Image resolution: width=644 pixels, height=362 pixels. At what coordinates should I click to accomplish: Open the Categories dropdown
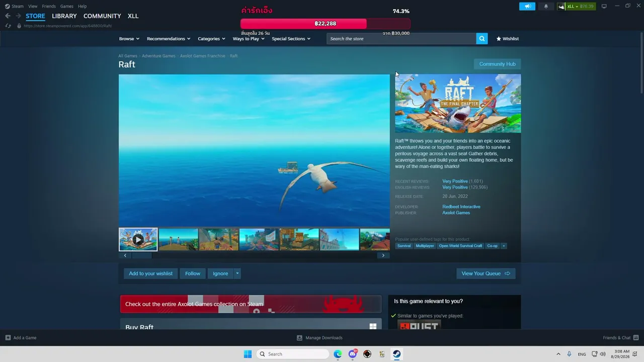tap(211, 39)
